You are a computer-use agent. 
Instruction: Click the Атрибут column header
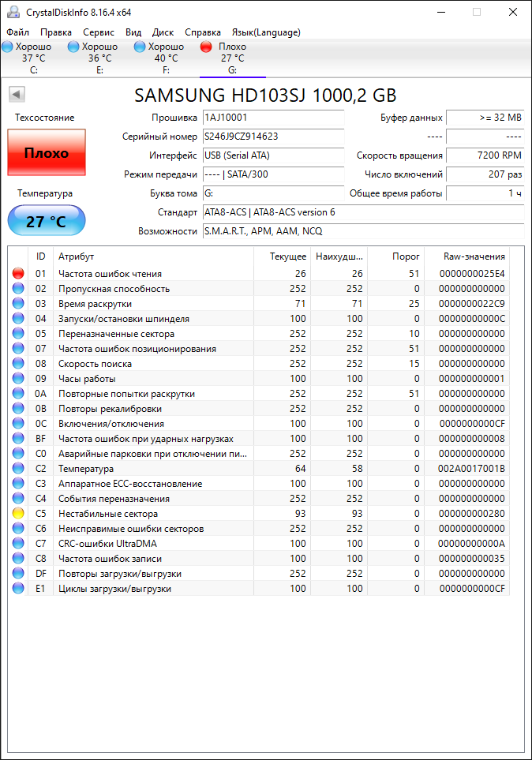tap(153, 256)
